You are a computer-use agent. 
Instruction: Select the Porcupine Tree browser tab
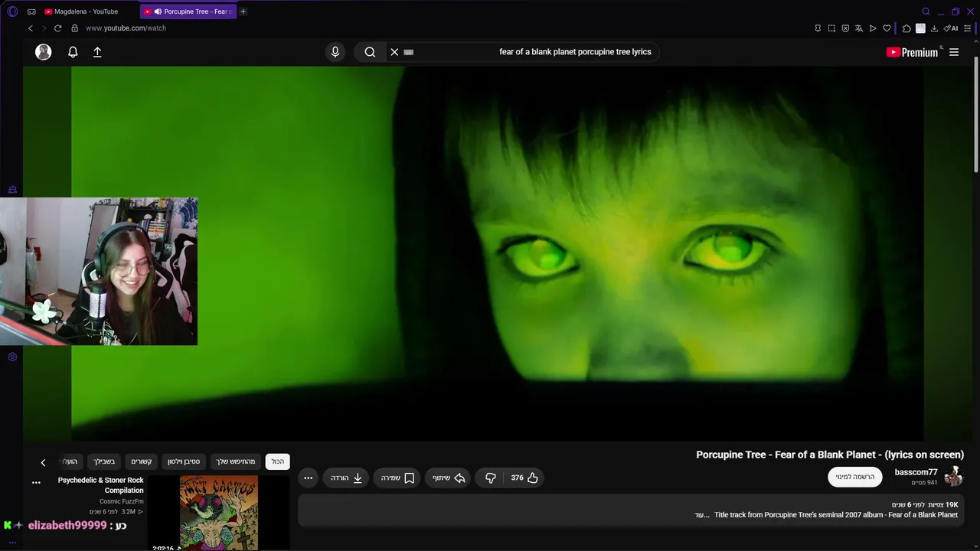pos(188,11)
